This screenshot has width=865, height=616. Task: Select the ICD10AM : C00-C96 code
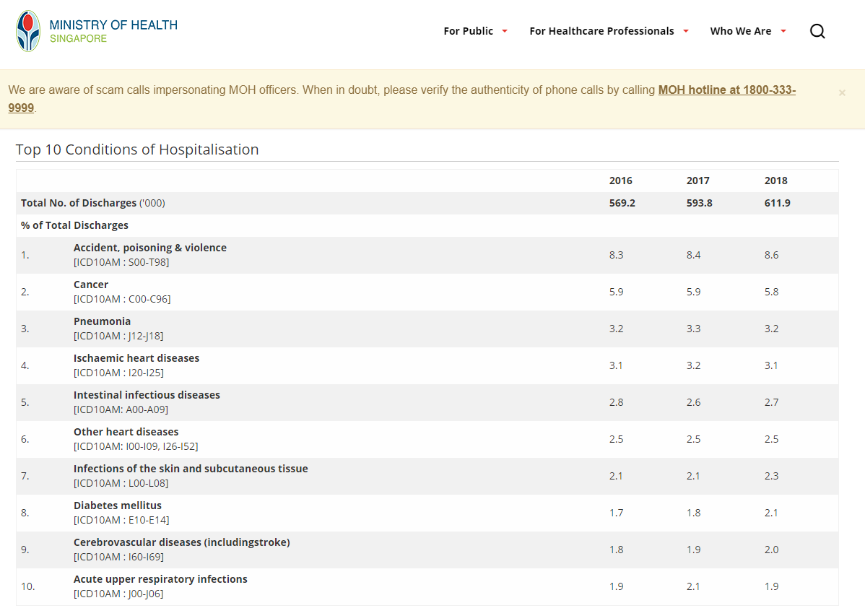[x=122, y=299]
